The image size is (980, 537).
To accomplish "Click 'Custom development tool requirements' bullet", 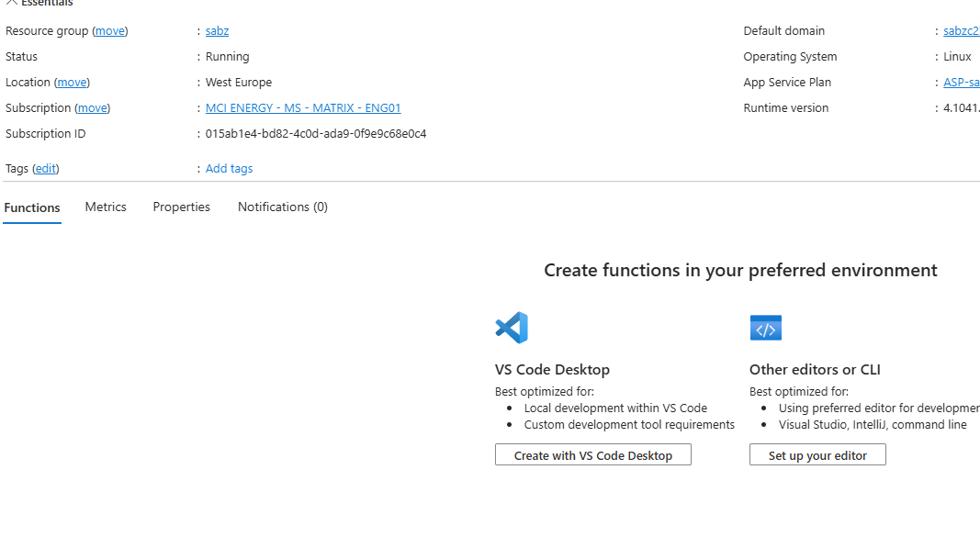I will coord(629,425).
